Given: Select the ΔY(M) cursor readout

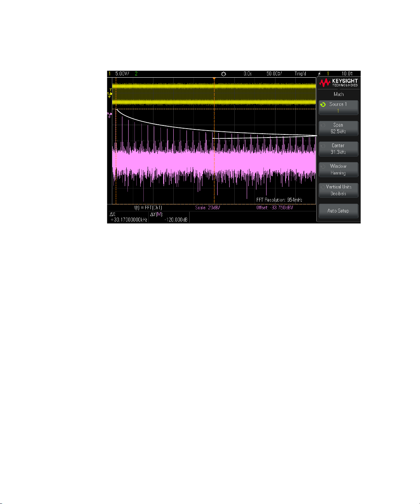Looking at the screenshot, I should pos(169,217).
